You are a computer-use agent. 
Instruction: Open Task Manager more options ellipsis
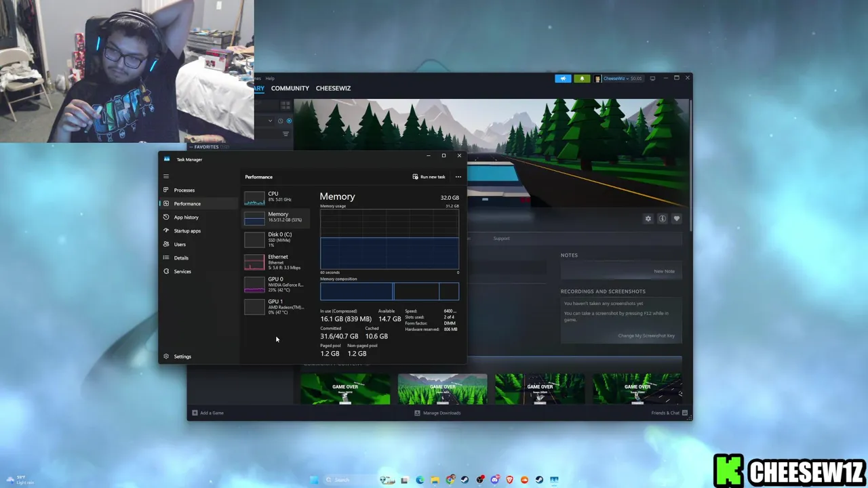tap(458, 177)
